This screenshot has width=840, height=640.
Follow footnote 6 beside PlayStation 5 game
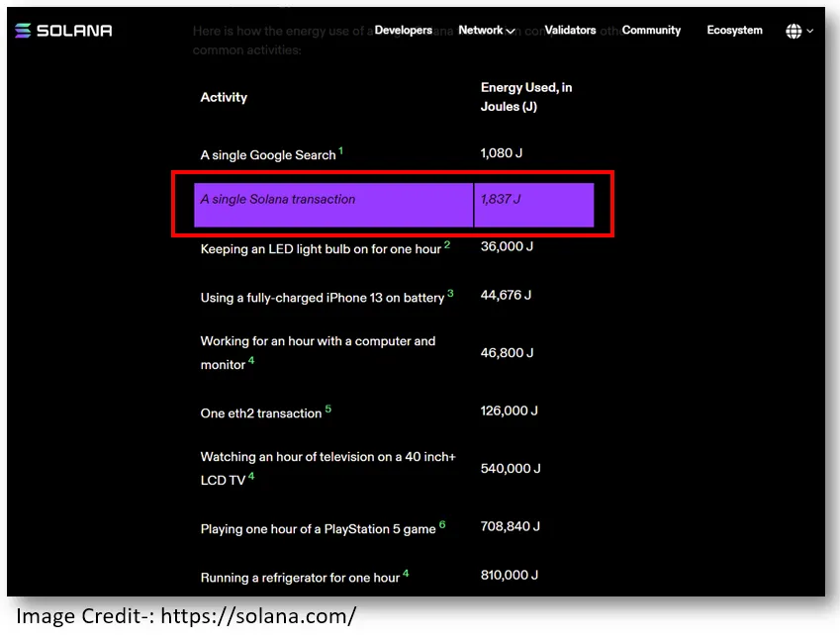coord(442,525)
